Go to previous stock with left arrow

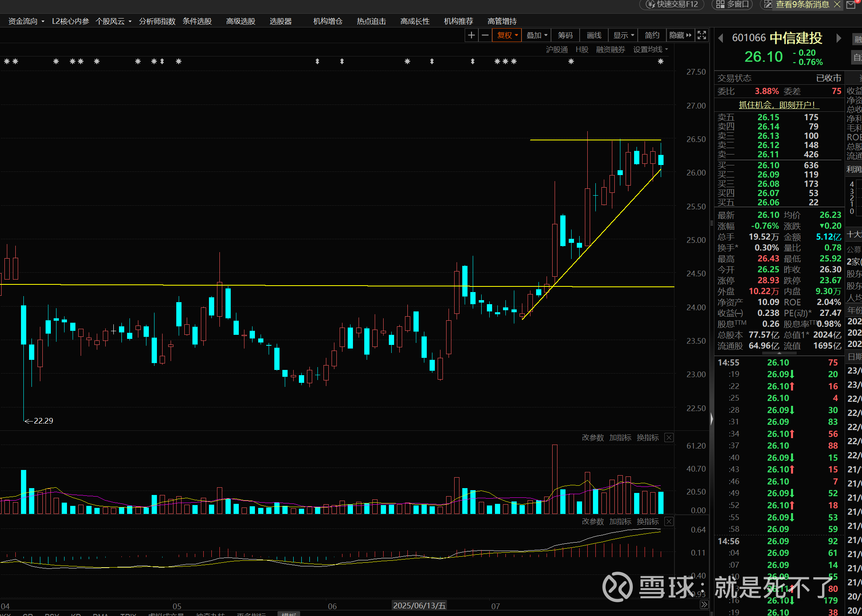[x=721, y=38]
